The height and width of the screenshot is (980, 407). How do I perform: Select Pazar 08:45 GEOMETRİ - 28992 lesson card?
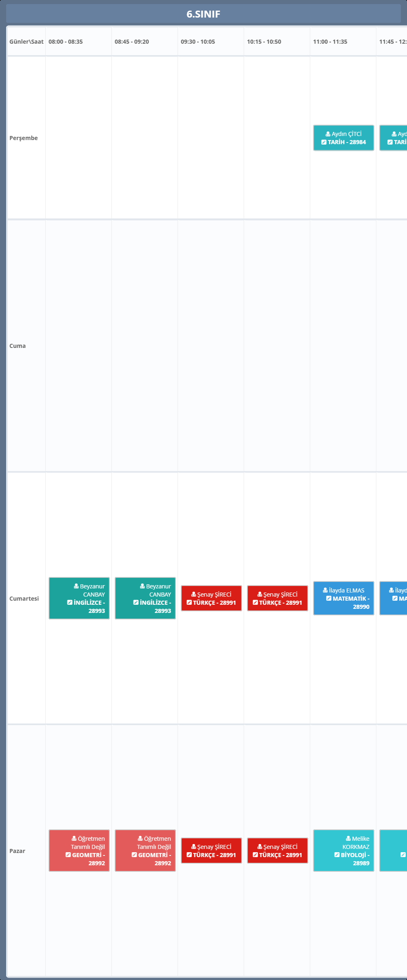point(145,851)
